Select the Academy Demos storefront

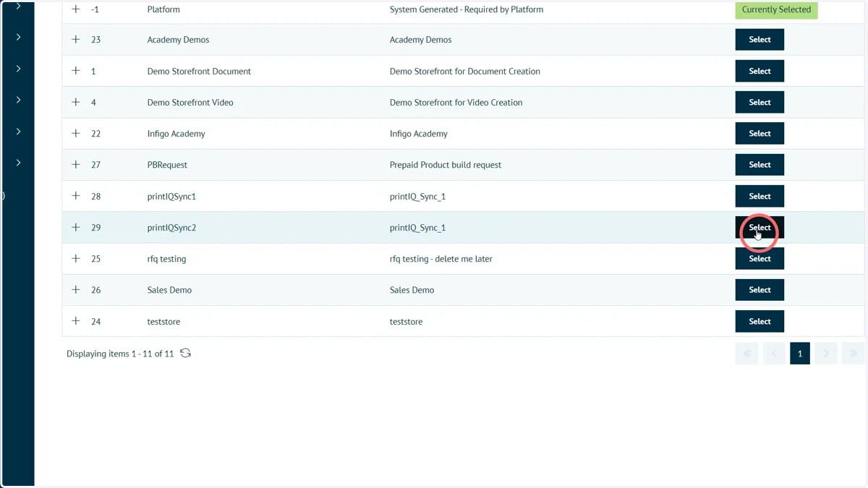point(759,40)
